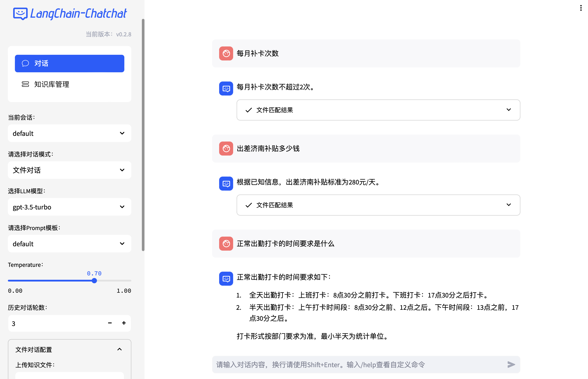Viewport: 588px width, 379px height.
Task: Click bot avatar beside 出差济南补贴标准 reply
Action: (x=226, y=183)
